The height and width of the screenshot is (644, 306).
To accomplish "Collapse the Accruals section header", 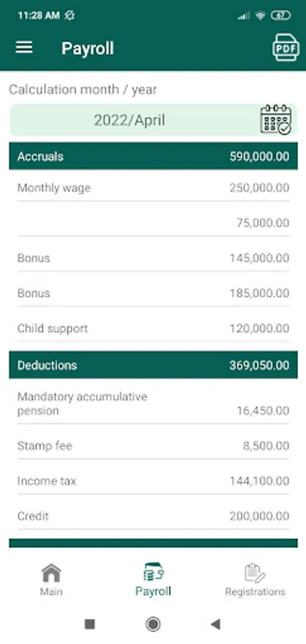I will 153,156.
